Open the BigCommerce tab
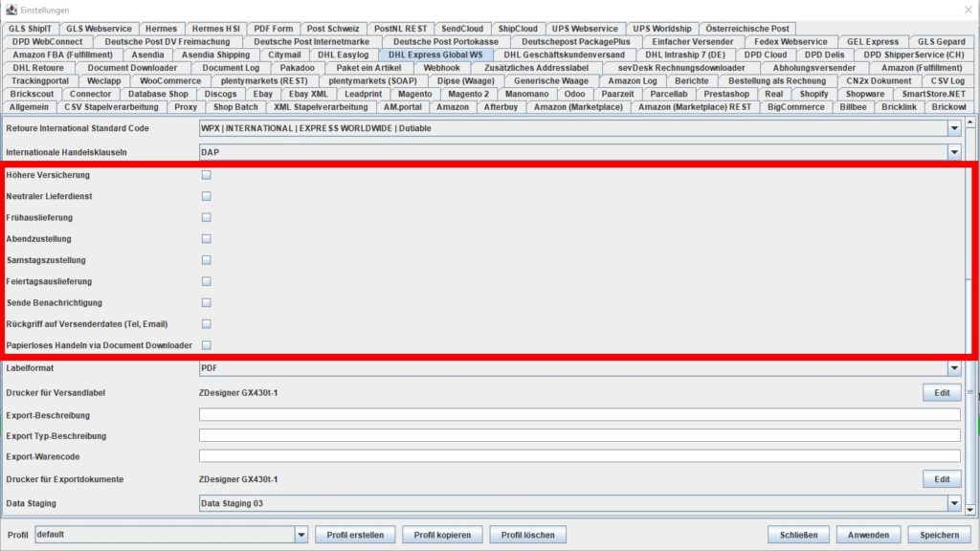This screenshot has height=551, width=980. coord(795,107)
